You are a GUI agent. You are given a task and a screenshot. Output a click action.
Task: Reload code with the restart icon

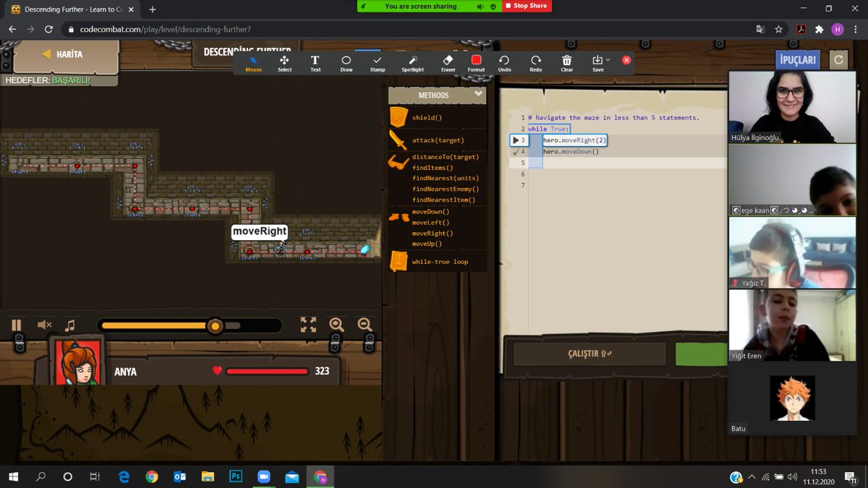pyautogui.click(x=839, y=60)
